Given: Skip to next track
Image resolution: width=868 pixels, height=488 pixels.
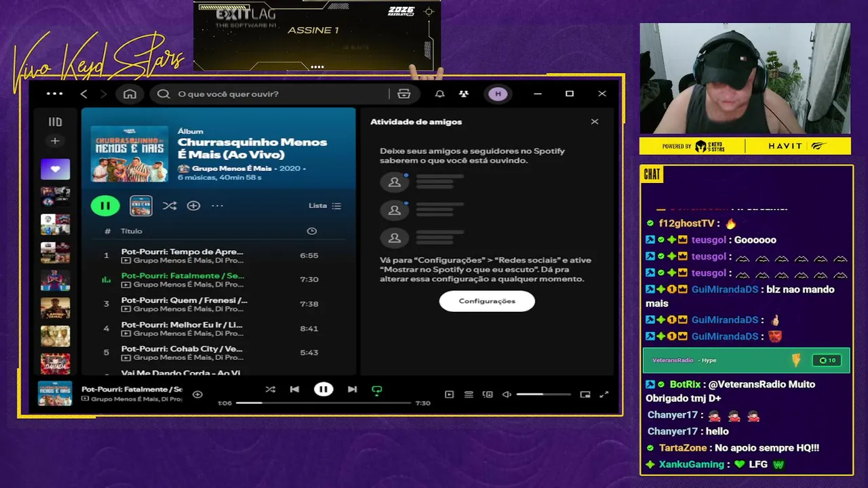Looking at the screenshot, I should coord(352,389).
